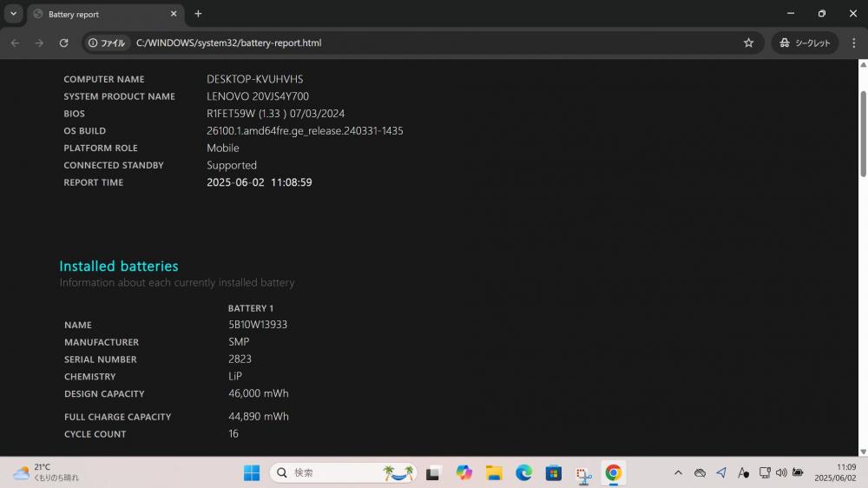Launch Copilot from taskbar

click(x=464, y=472)
